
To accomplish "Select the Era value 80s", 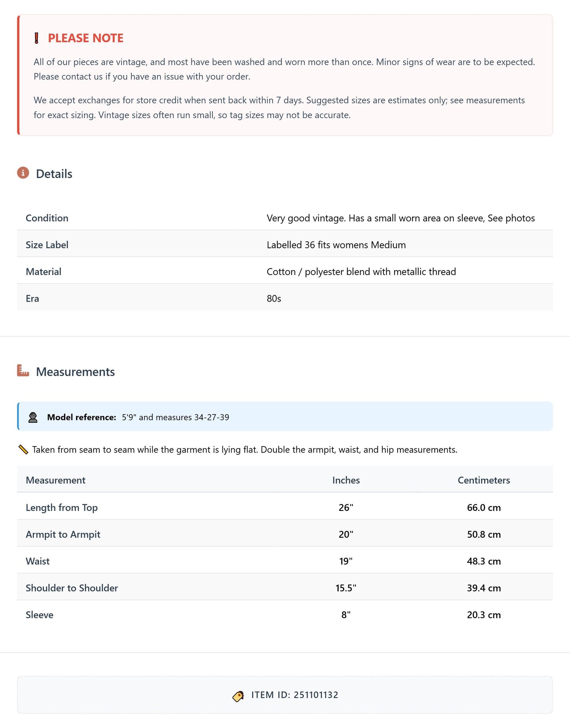I will tap(274, 298).
